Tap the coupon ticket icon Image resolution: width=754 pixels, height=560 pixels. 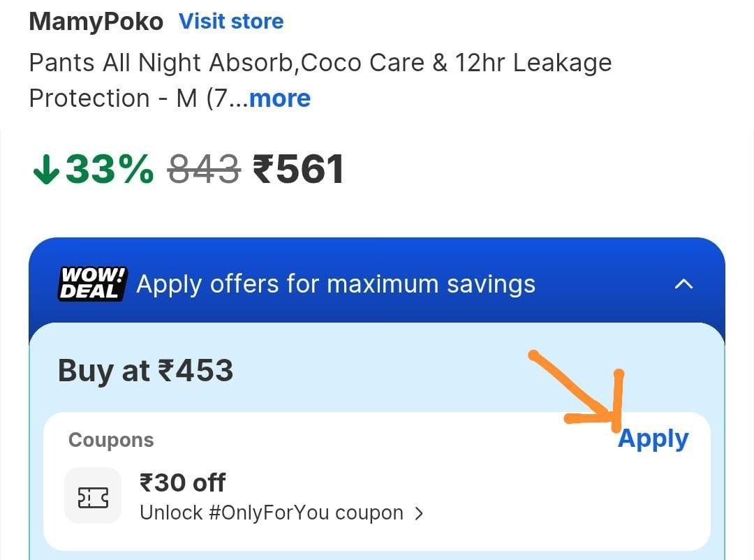[93, 497]
